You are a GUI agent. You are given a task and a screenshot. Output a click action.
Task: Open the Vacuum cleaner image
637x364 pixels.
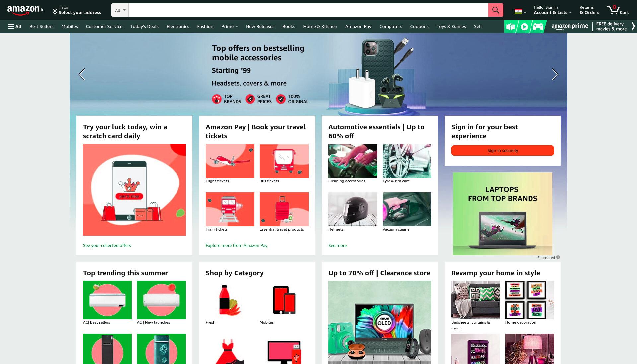click(407, 209)
